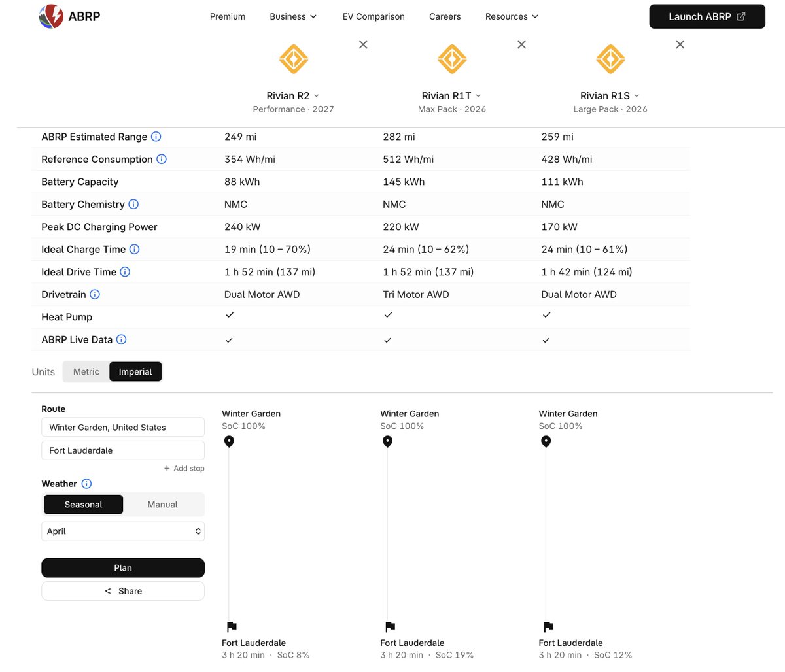The image size is (785, 672).
Task: Click Rivian R1S Winter Garden start pin
Action: pos(546,441)
